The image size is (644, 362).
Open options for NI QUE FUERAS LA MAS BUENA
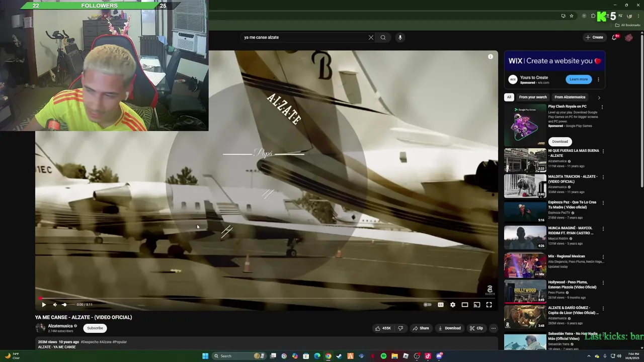tap(603, 151)
